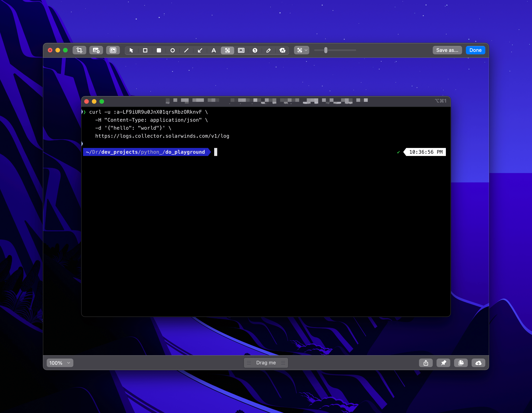Select the pointer selection tool
This screenshot has height=413, width=532.
131,50
